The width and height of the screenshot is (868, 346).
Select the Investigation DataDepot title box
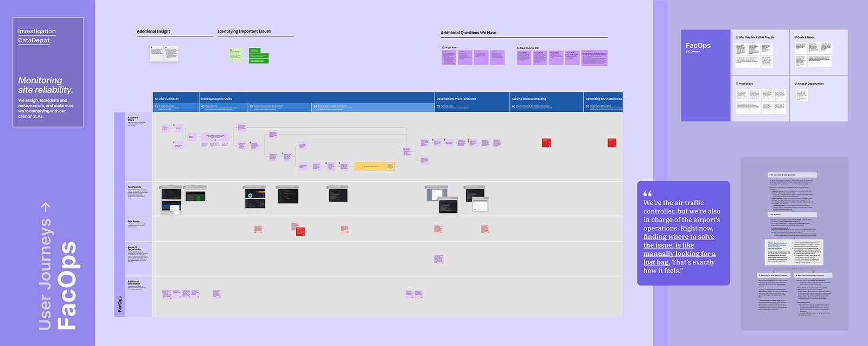coord(48,72)
